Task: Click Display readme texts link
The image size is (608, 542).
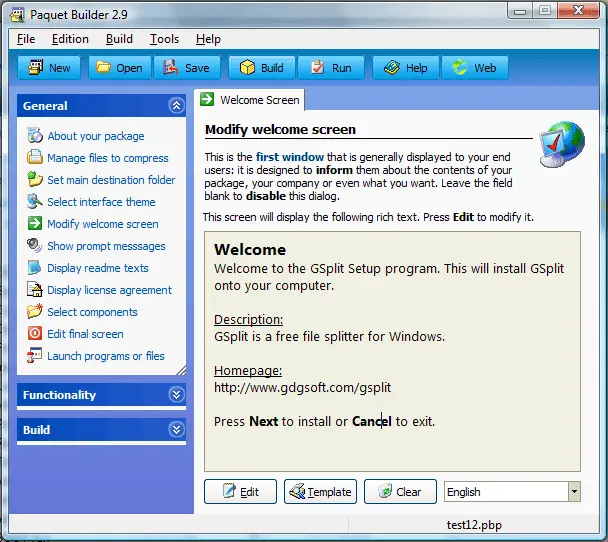Action: 98,268
